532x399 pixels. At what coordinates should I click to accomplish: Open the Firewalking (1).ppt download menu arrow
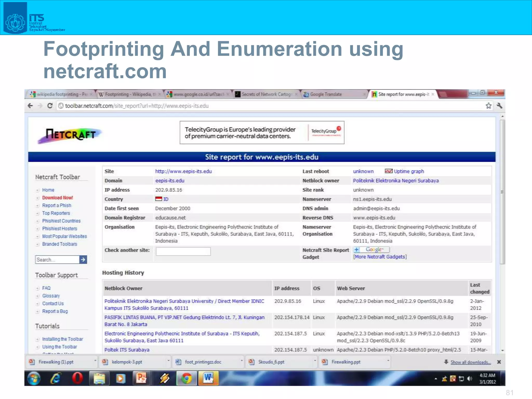point(95,361)
